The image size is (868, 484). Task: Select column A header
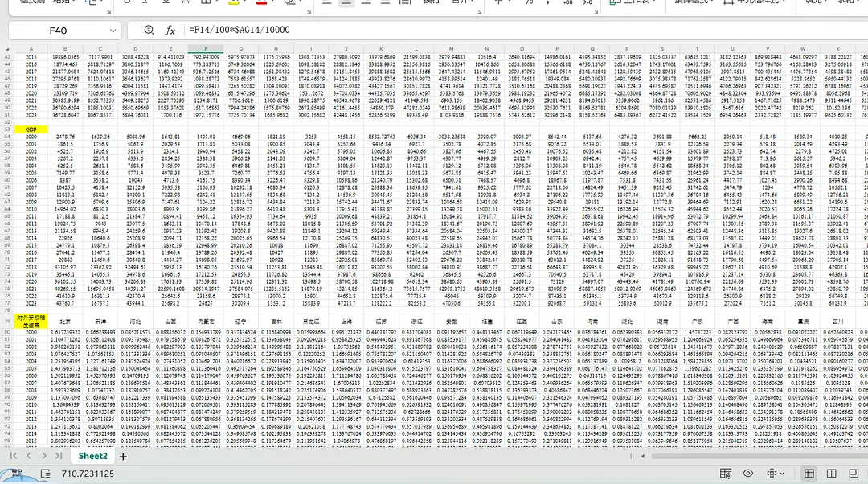(x=31, y=49)
